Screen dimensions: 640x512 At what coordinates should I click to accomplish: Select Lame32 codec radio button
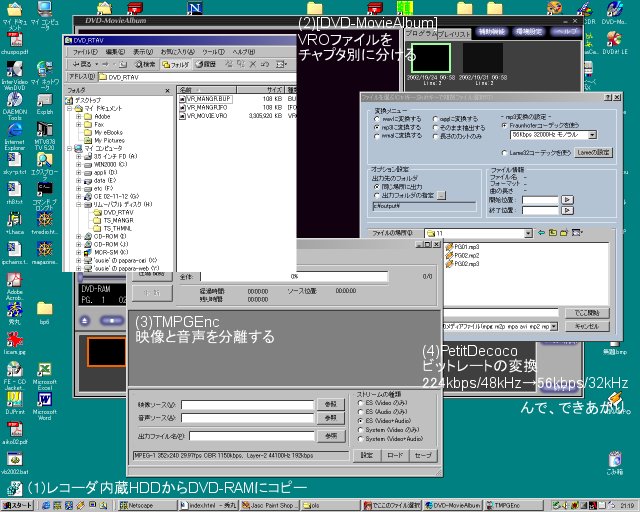tap(504, 153)
